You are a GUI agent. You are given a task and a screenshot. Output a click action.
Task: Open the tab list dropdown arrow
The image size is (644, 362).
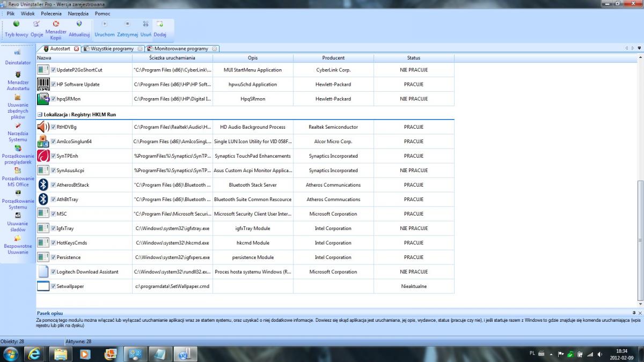coord(639,48)
